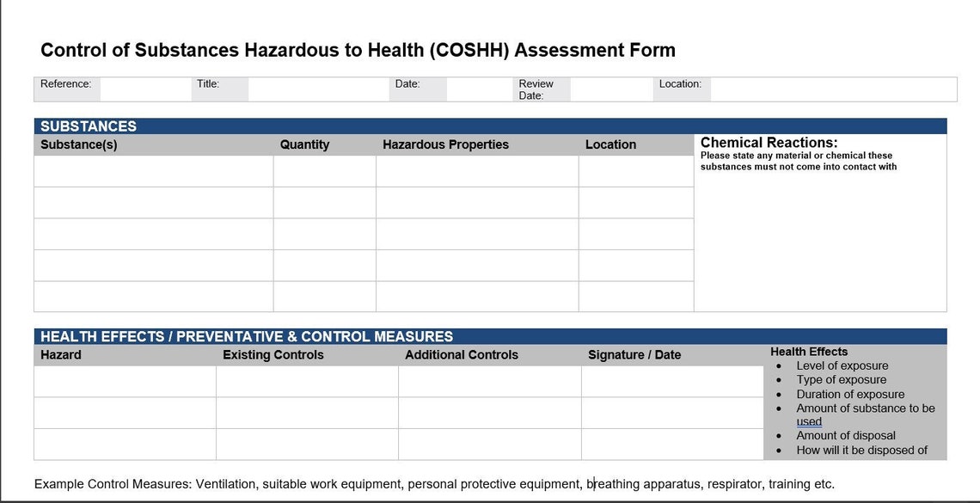This screenshot has width=980, height=503.
Task: Click the first Additional Controls cell
Action: click(x=488, y=381)
